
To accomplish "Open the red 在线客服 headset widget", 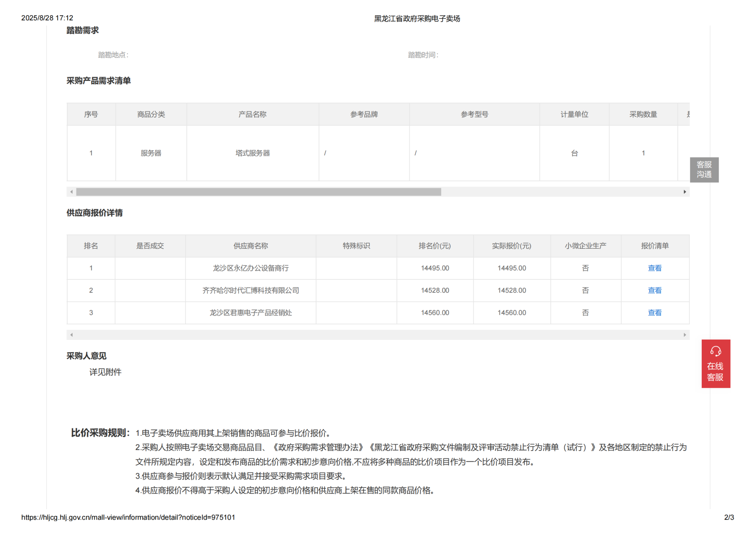I will pyautogui.click(x=715, y=363).
